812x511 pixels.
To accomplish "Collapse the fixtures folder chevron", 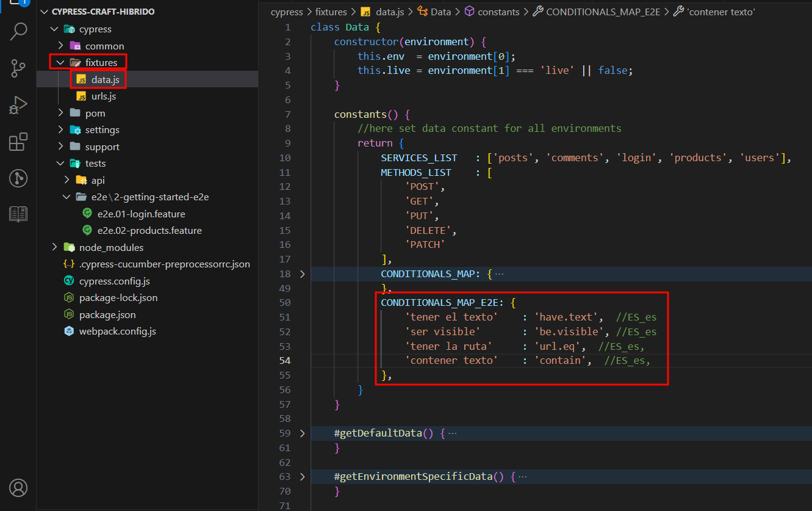I will (60, 62).
